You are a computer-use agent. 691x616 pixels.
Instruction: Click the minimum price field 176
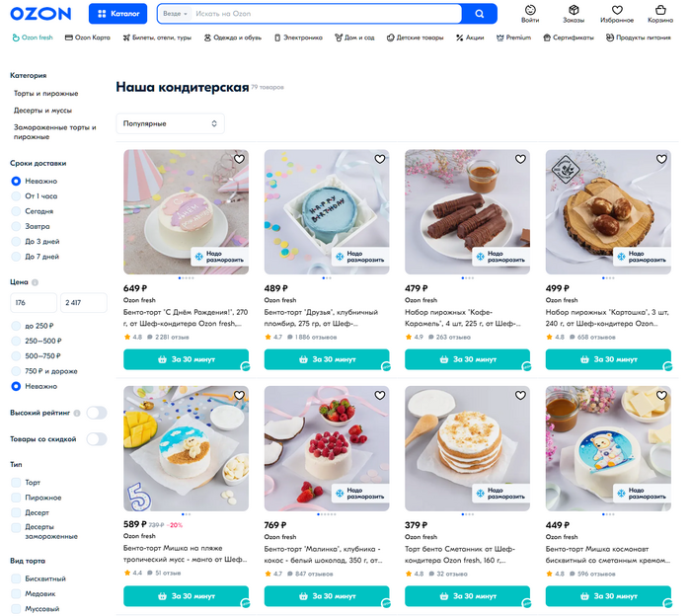pos(34,303)
